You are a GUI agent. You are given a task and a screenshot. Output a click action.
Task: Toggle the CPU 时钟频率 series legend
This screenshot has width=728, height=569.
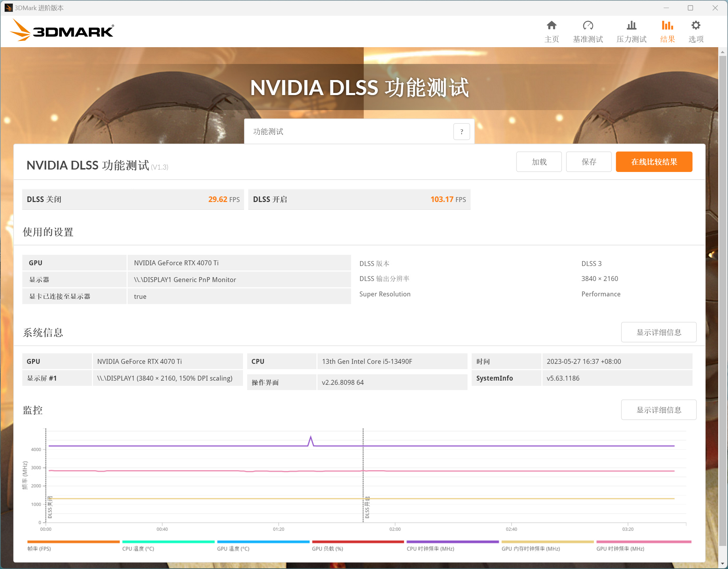[452, 542]
